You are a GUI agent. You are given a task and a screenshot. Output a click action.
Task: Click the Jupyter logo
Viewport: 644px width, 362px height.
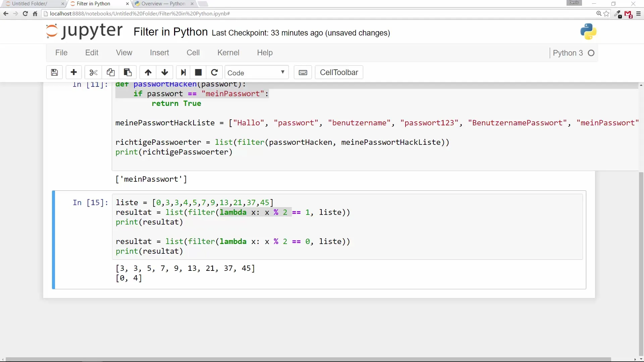pyautogui.click(x=84, y=31)
